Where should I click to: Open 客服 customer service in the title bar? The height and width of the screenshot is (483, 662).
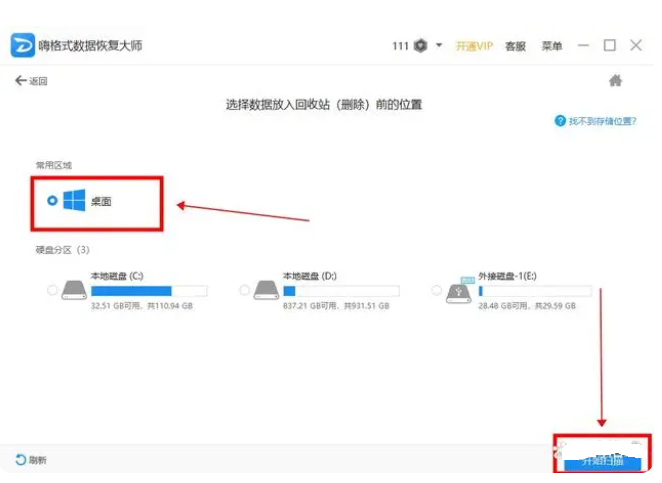coord(515,46)
